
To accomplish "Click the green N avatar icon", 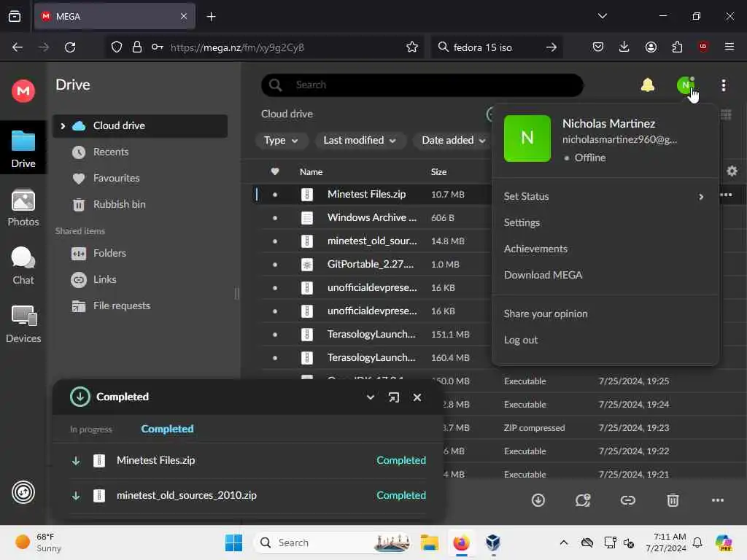I will [685, 85].
